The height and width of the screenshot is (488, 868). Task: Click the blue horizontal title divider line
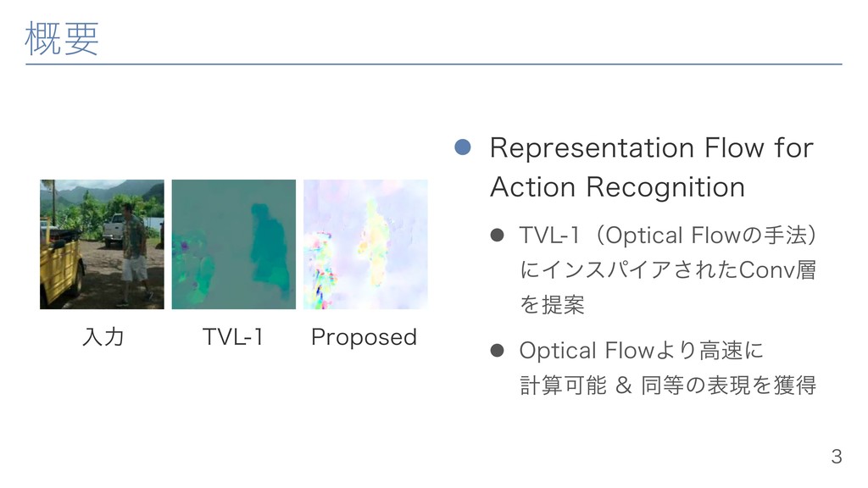tap(433, 64)
